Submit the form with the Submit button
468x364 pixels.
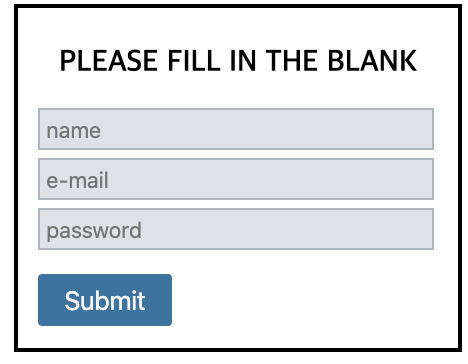105,300
